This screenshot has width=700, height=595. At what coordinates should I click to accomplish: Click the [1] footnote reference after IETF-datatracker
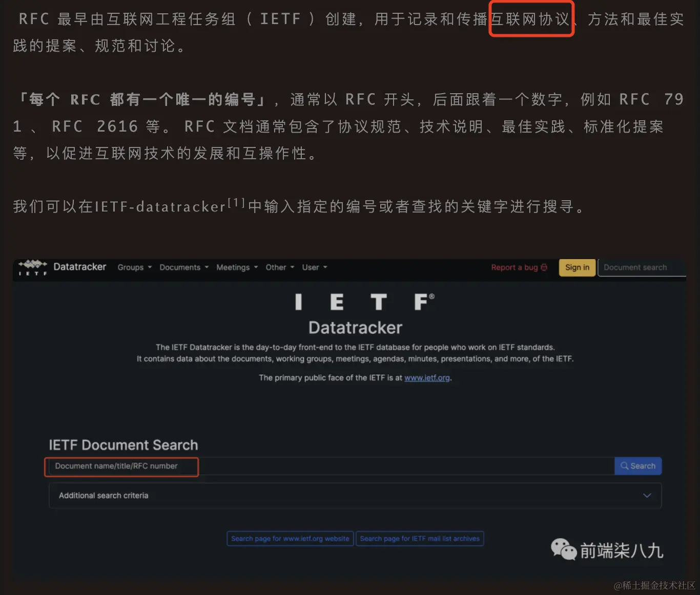tap(236, 203)
